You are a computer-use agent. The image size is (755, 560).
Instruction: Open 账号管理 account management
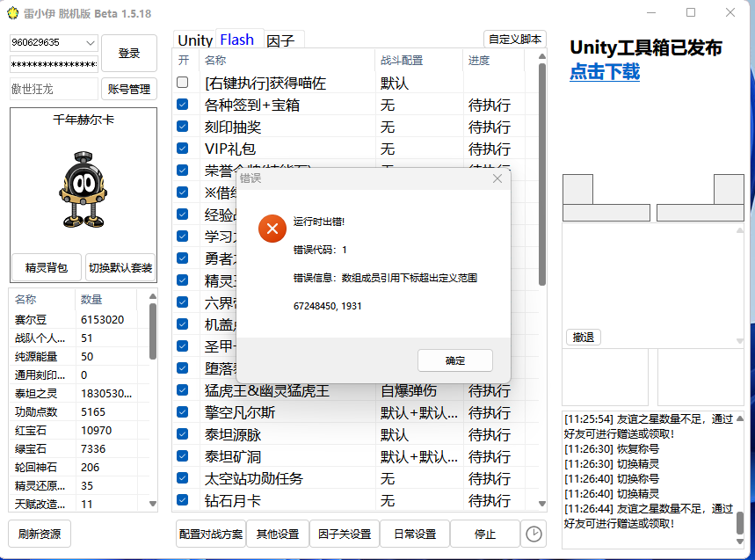pyautogui.click(x=129, y=89)
